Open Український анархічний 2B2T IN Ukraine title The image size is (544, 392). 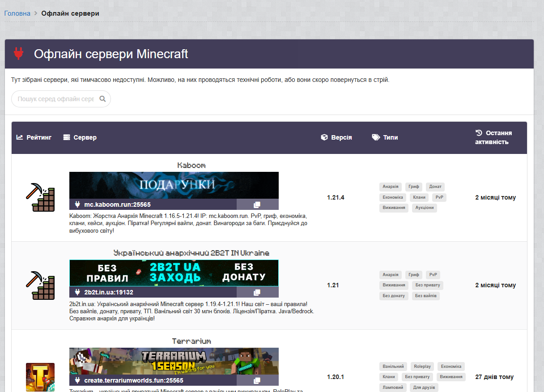[x=191, y=253]
